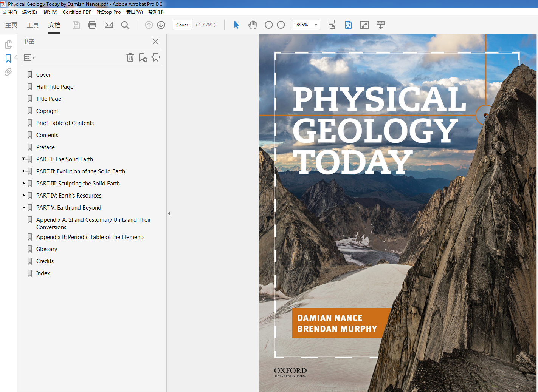Enter full screen mode icon
The height and width of the screenshot is (392, 538).
coord(364,25)
